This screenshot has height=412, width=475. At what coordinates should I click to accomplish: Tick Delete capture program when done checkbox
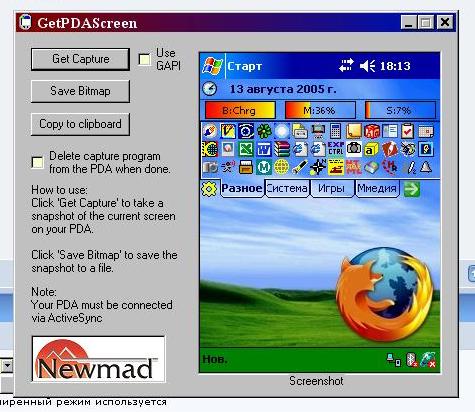tap(37, 162)
